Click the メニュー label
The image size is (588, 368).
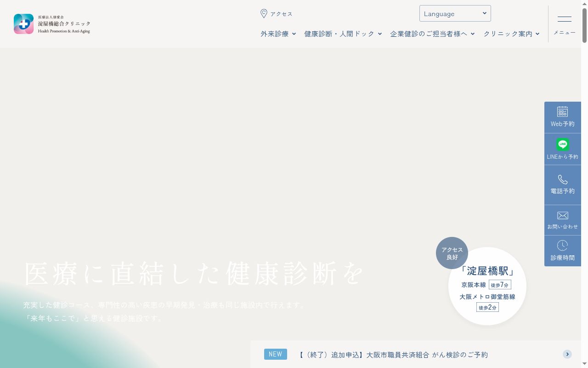[x=565, y=32]
